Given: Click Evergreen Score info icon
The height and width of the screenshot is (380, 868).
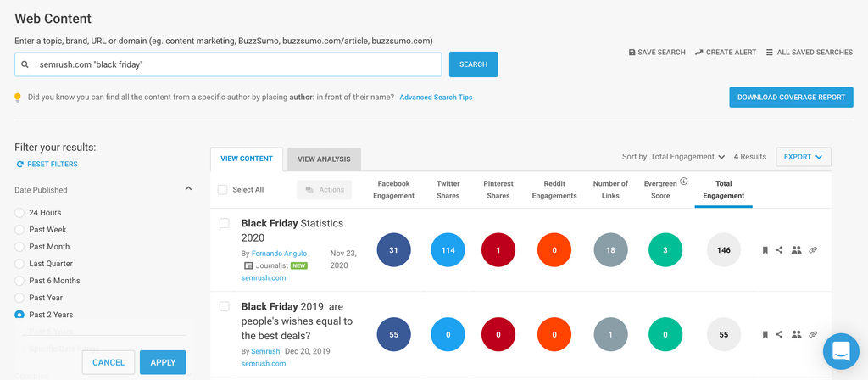Looking at the screenshot, I should coord(684,182).
